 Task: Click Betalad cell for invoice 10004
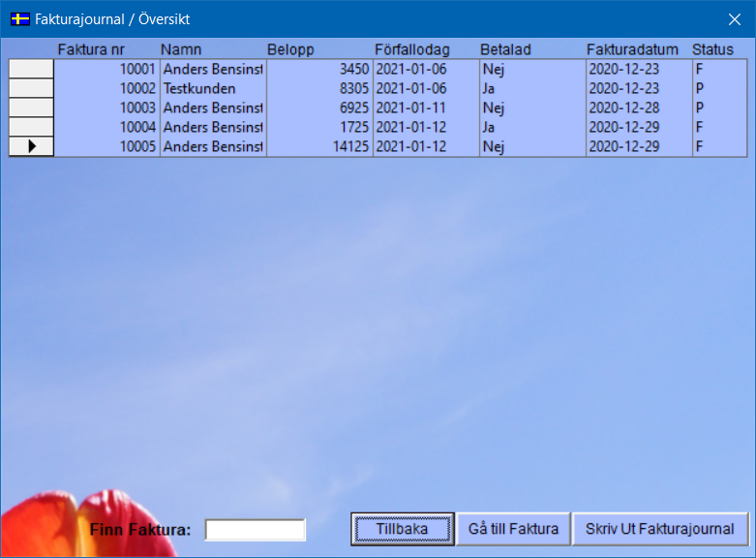pos(531,127)
